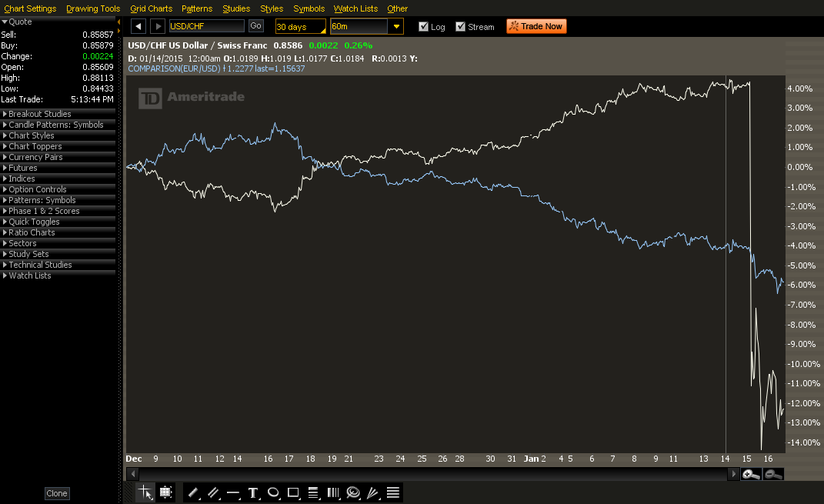Screen dimensions: 824x504
Task: Expand Chart Toppers section
Action: tap(58, 146)
